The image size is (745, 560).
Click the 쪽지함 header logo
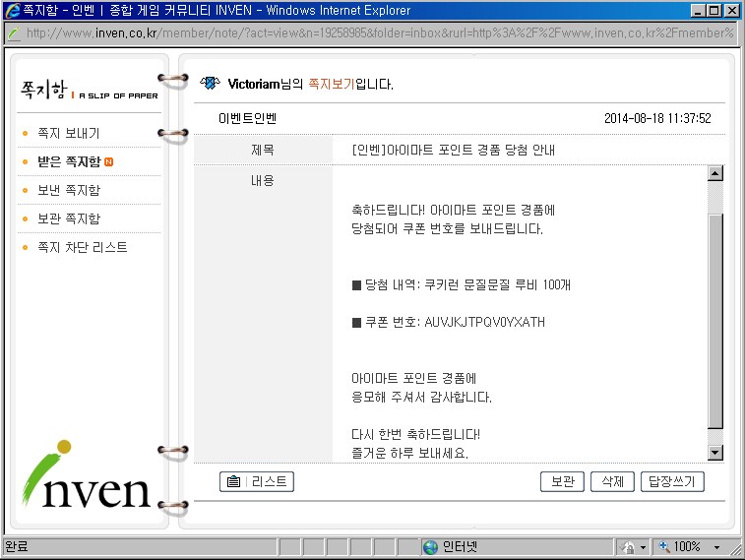click(x=89, y=90)
